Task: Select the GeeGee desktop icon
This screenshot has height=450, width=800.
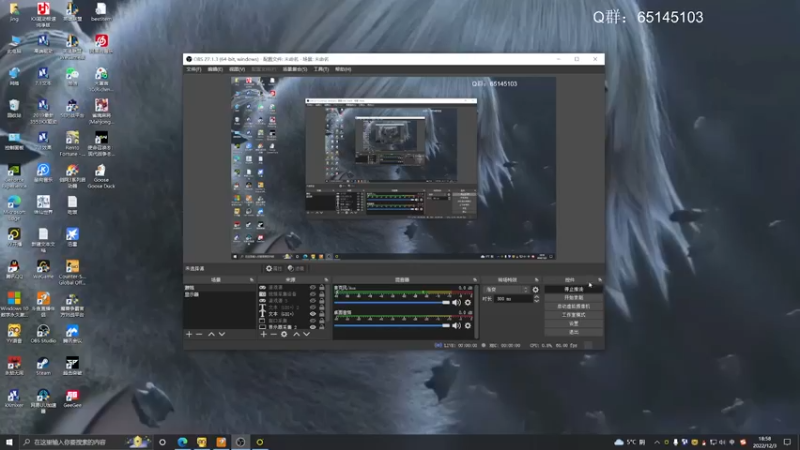Action: (72, 398)
